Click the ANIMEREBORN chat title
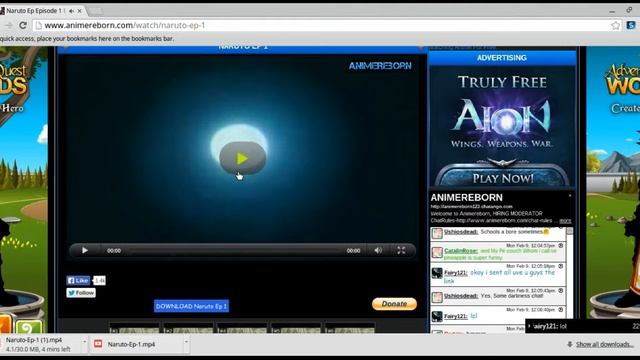Screen dimensions: 640x360 point(467,198)
